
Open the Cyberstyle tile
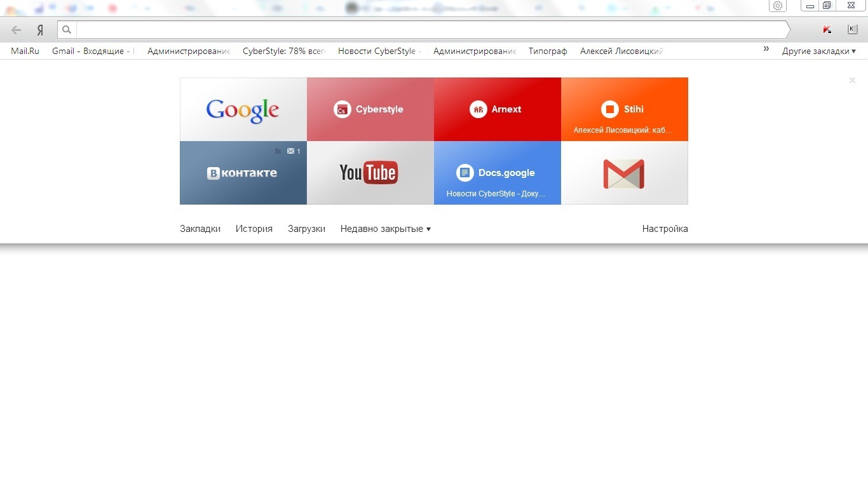[370, 109]
